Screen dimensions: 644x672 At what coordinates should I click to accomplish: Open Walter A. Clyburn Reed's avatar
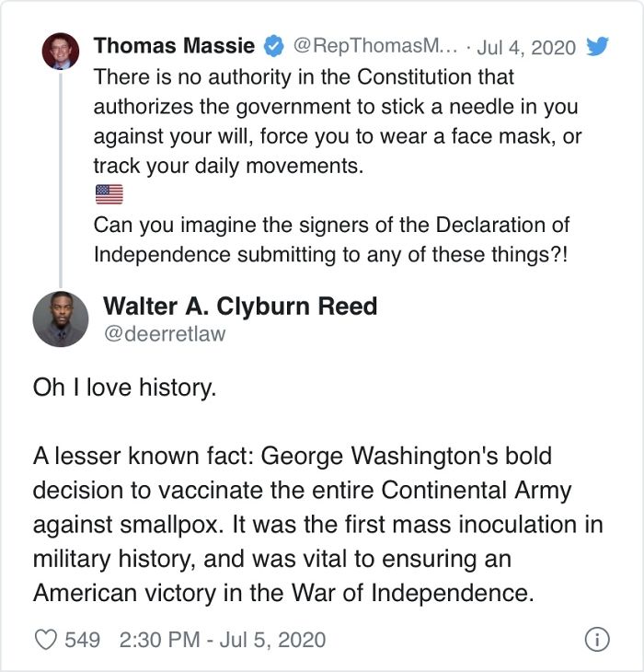[61, 319]
